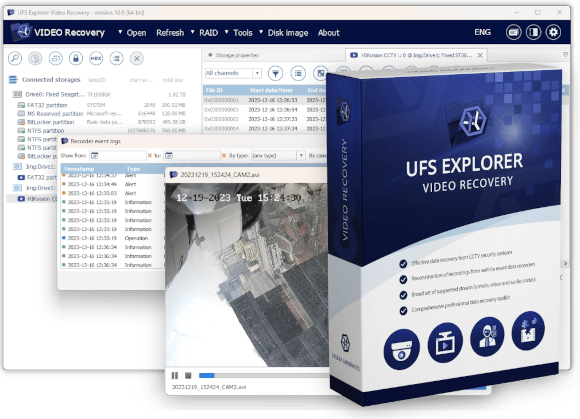Click the greyed-out second icon in storage toolbar
The height and width of the screenshot is (419, 580).
click(x=35, y=58)
